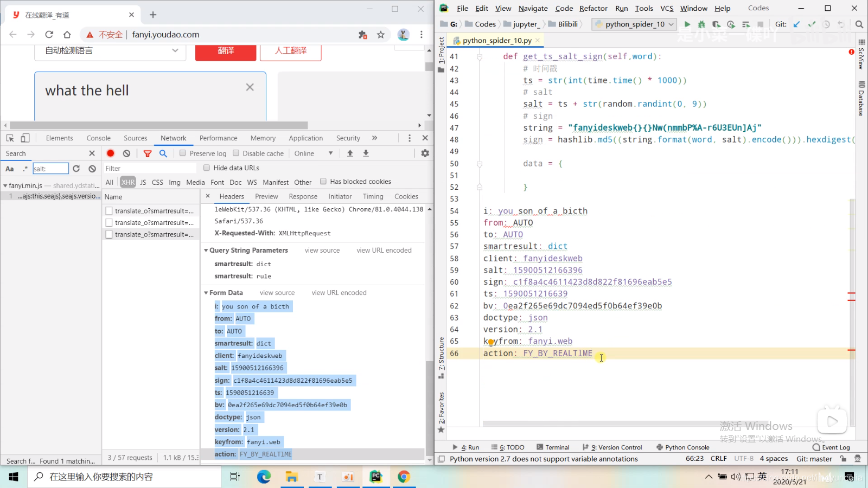Viewport: 868px width, 488px height.
Task: Toggle regex search option
Action: 25,169
